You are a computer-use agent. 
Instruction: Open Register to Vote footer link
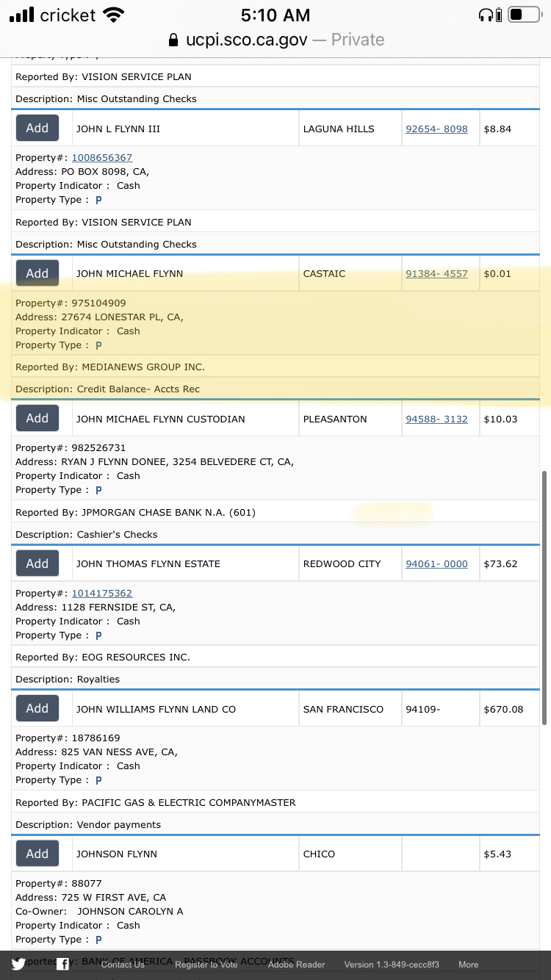[206, 965]
